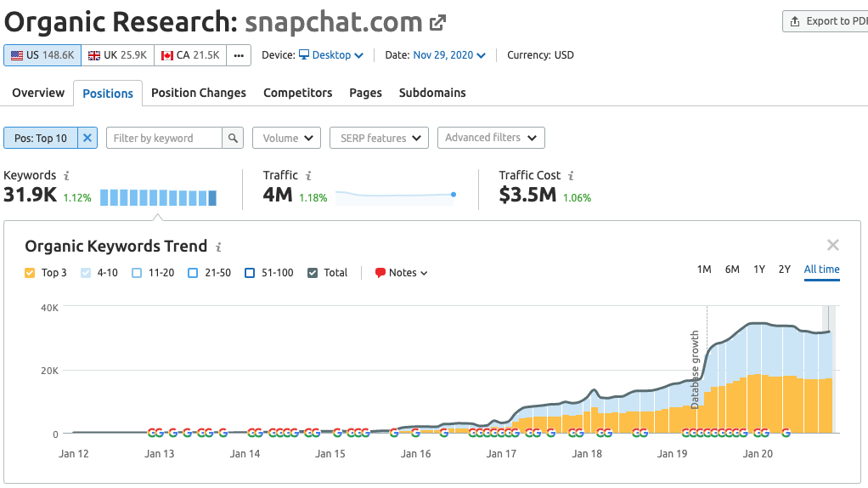The width and height of the screenshot is (868, 488).
Task: Open more countries ellipsis button
Action: click(x=239, y=55)
